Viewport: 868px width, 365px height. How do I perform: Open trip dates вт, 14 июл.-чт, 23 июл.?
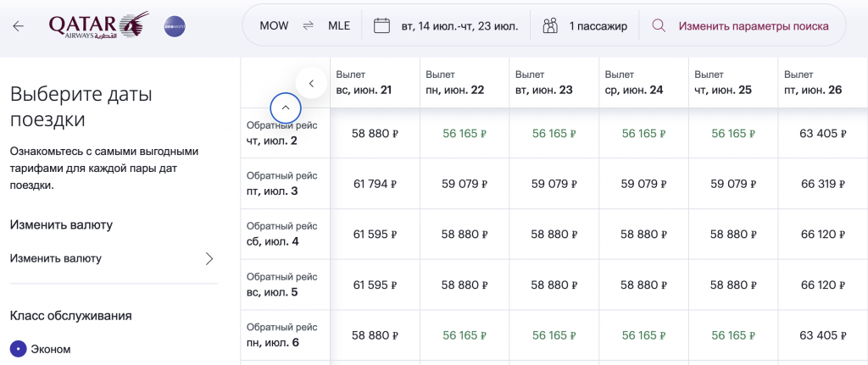point(459,26)
